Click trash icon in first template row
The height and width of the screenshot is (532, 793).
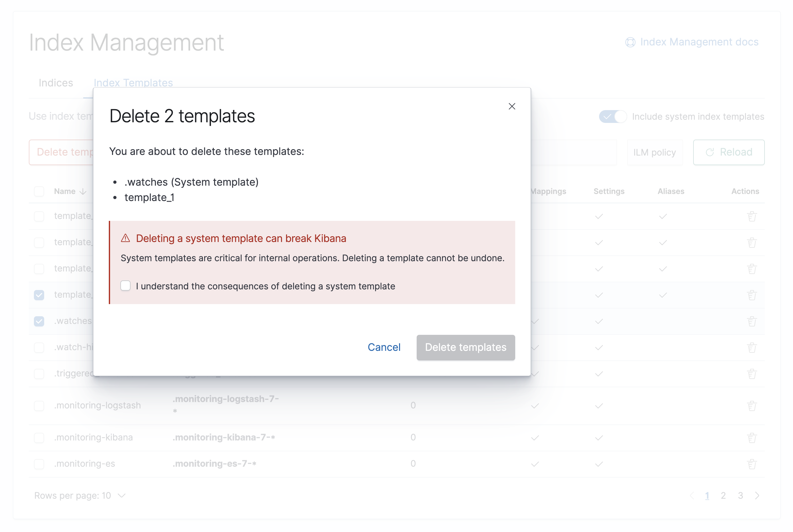(x=751, y=216)
